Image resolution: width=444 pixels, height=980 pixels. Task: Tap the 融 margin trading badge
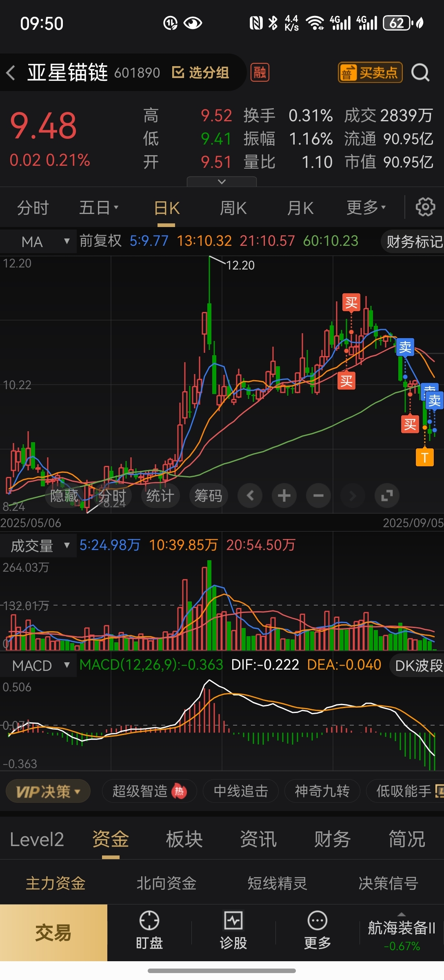[x=260, y=73]
